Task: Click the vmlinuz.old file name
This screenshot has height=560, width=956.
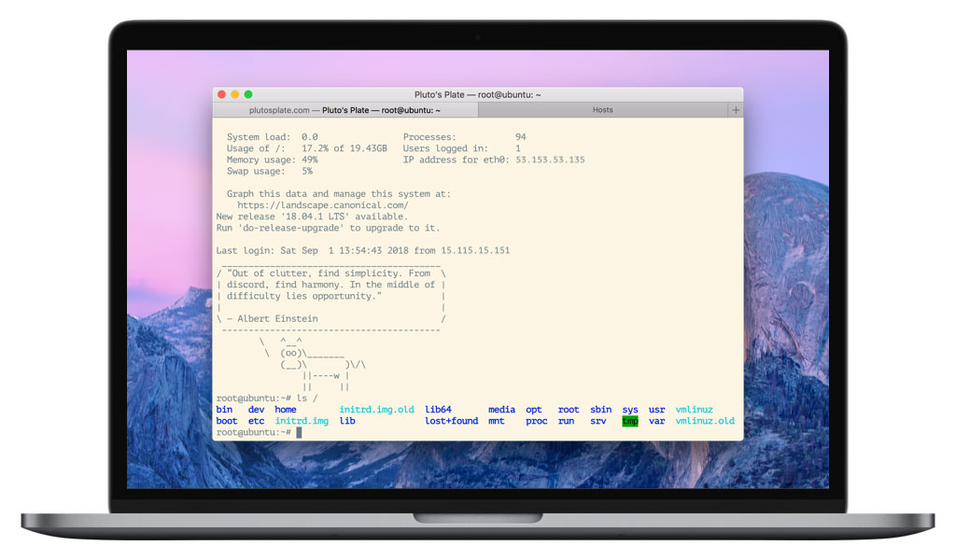Action: pyautogui.click(x=704, y=421)
